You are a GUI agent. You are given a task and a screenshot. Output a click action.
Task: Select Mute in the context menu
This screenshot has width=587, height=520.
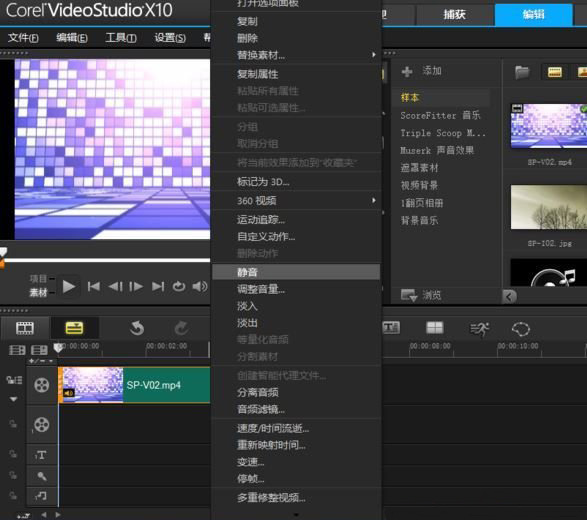pos(296,272)
